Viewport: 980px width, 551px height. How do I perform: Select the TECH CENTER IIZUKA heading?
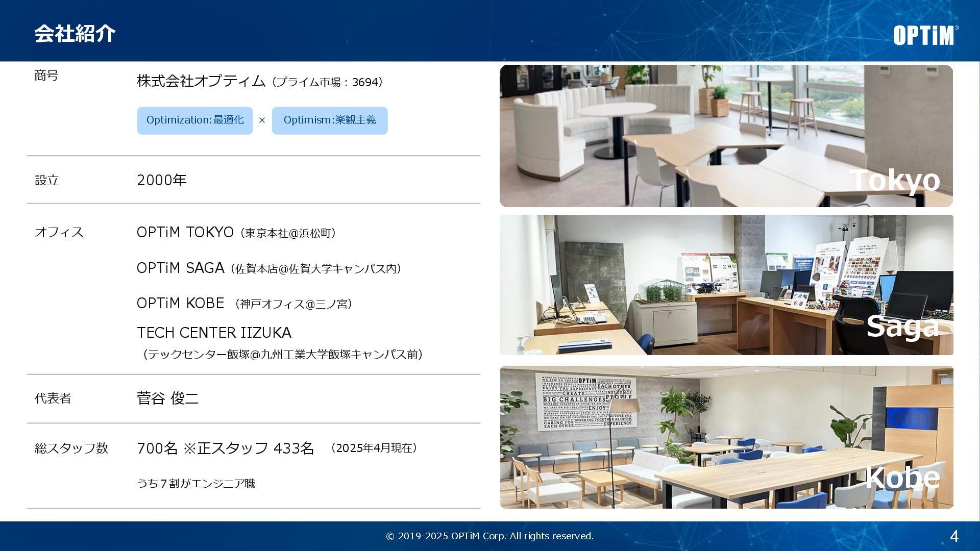pyautogui.click(x=214, y=333)
